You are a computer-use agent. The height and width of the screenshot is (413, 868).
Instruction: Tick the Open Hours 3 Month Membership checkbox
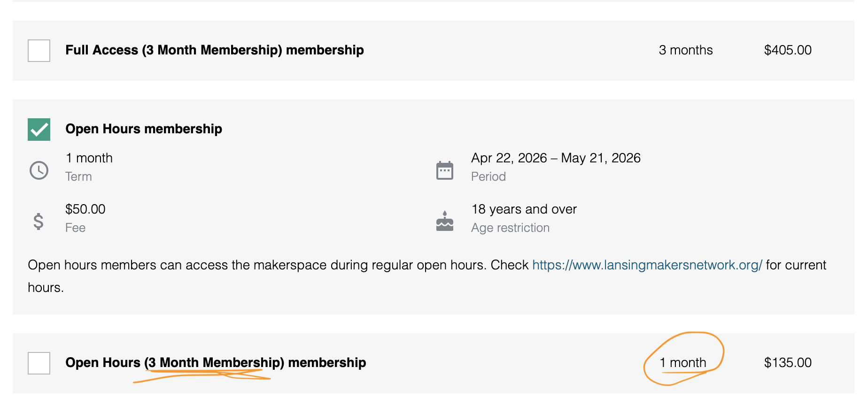point(39,363)
